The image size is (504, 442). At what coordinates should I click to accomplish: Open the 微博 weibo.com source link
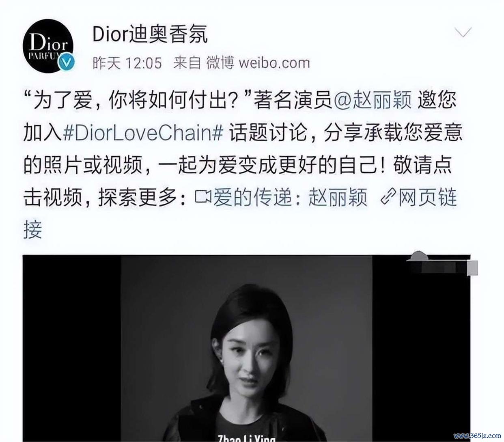click(x=258, y=63)
